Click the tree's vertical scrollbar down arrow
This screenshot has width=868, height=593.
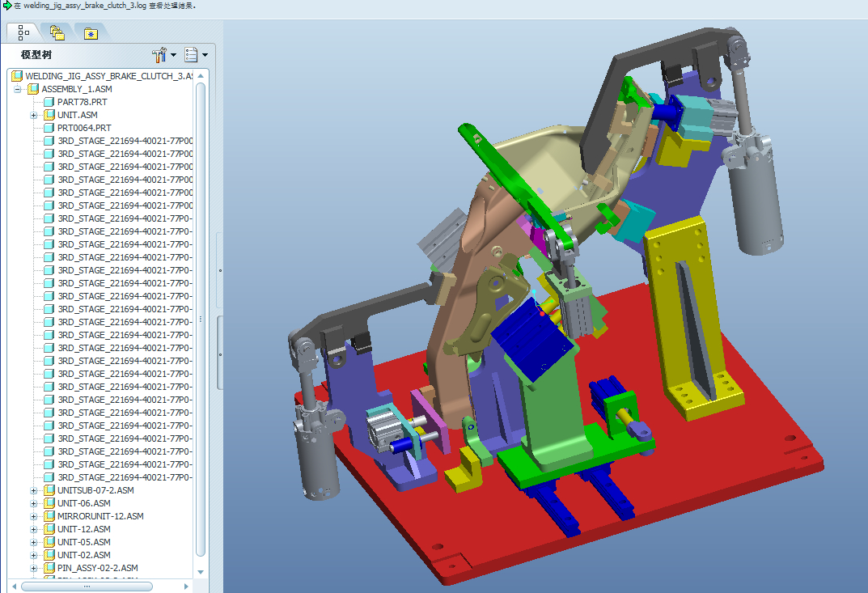[201, 571]
